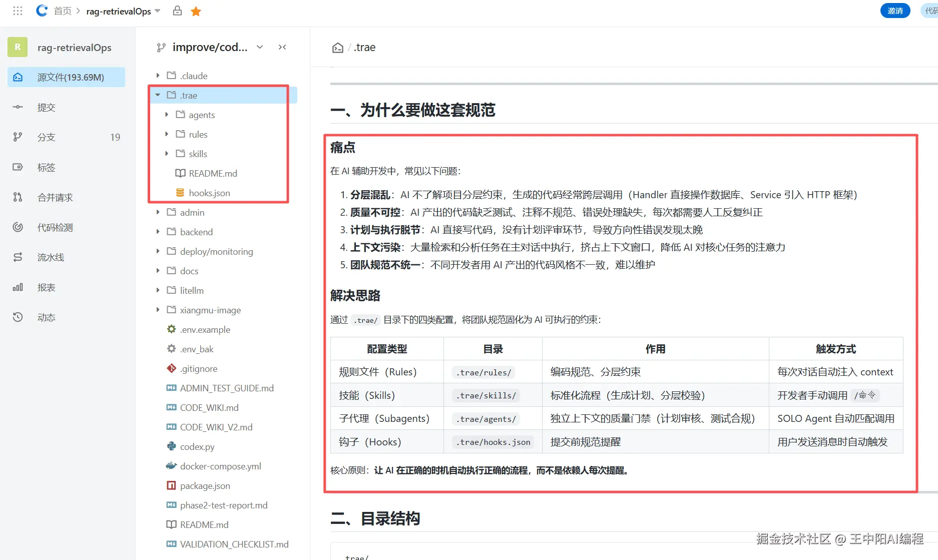938x560 pixels.
Task: Click the .trae path breadcrumb
Action: click(x=365, y=48)
